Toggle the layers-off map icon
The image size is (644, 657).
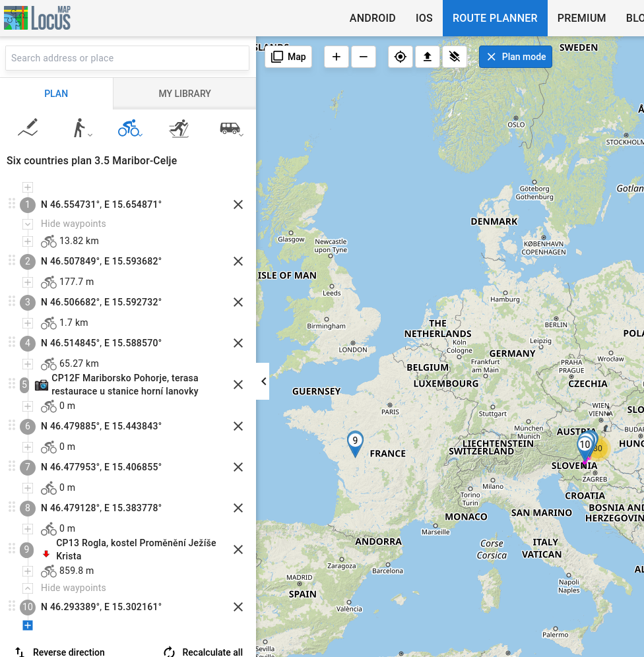(454, 57)
